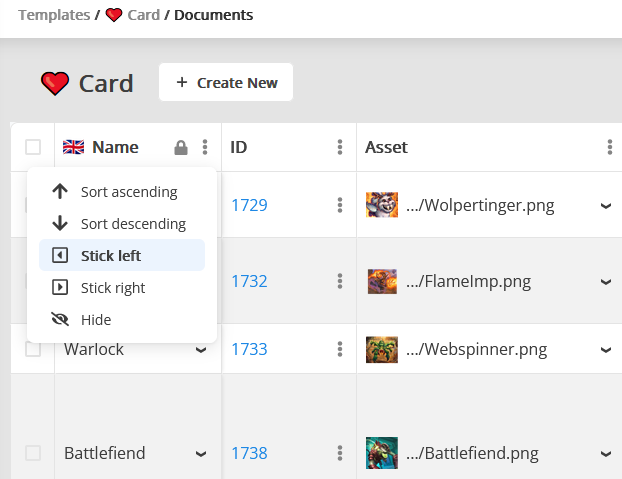The image size is (622, 479).
Task: Expand the Wolpertinger.png asset dropdown
Action: pos(605,206)
